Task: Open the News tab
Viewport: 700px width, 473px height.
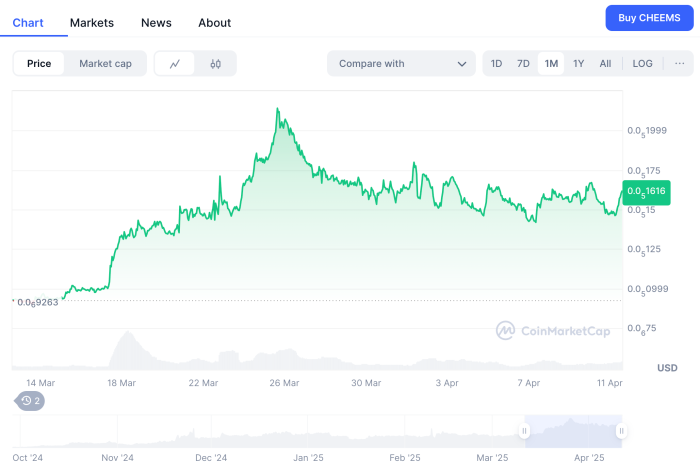Action: pyautogui.click(x=156, y=22)
